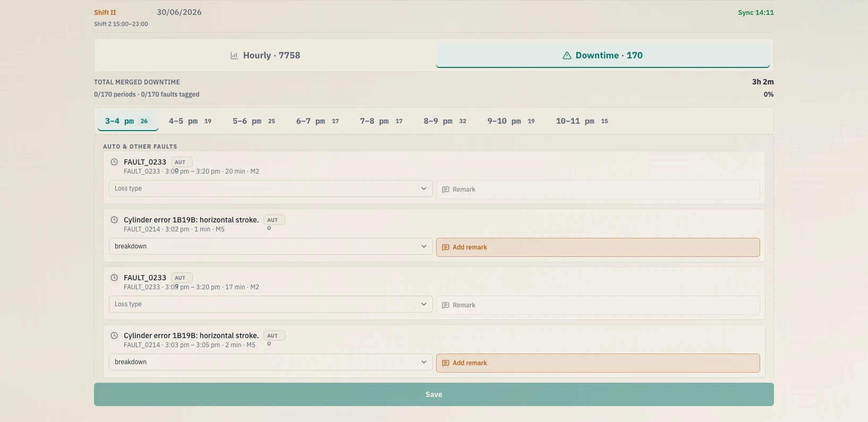Open Loss type dropdown for 17 min FAULT_0233
Image resolution: width=868 pixels, height=422 pixels.
pyautogui.click(x=271, y=304)
